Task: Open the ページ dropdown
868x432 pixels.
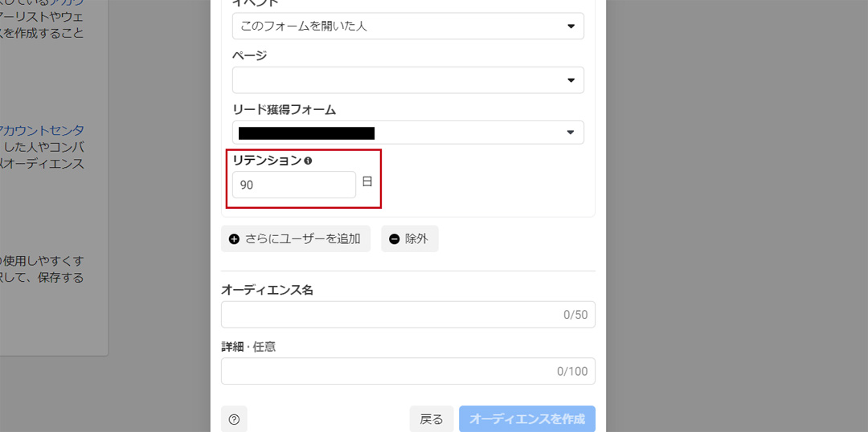Action: pos(407,80)
